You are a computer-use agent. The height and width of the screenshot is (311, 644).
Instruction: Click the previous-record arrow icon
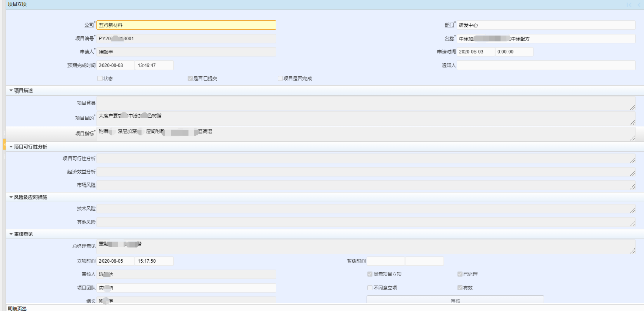point(639,5)
